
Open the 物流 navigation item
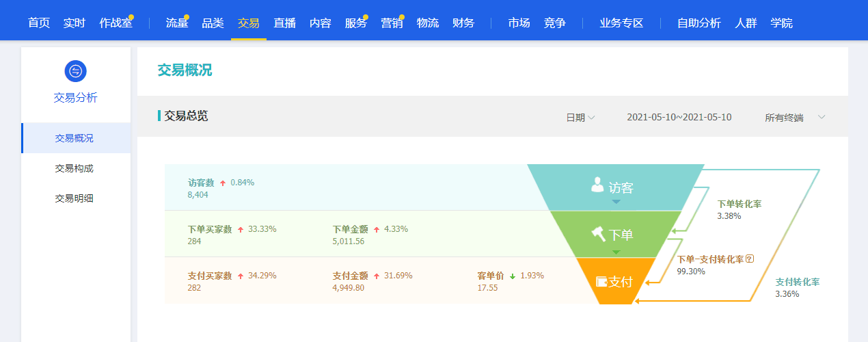428,23
